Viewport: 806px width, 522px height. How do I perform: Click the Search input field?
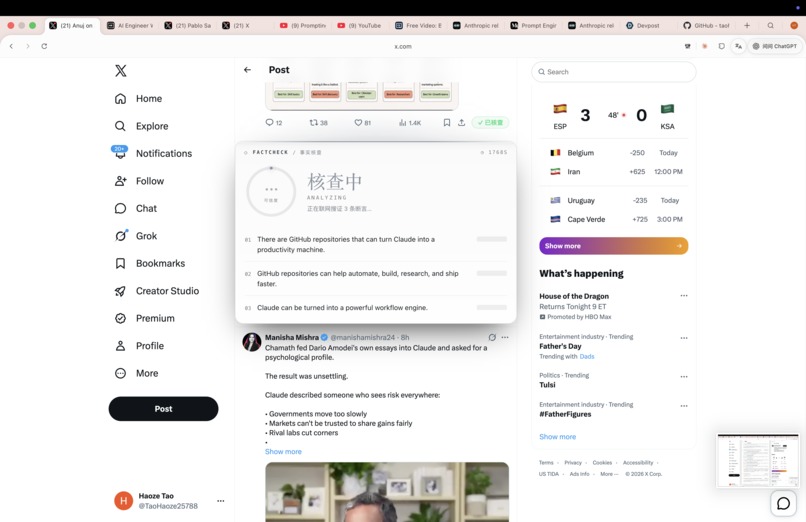(x=614, y=72)
